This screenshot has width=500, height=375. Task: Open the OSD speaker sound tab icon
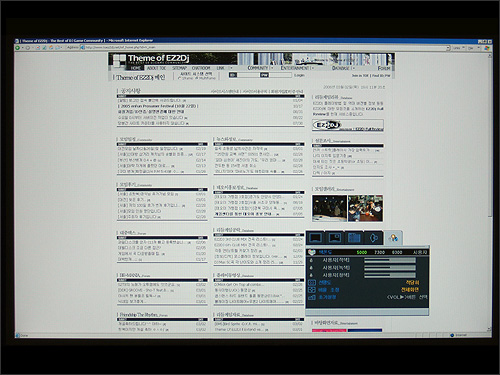374,238
